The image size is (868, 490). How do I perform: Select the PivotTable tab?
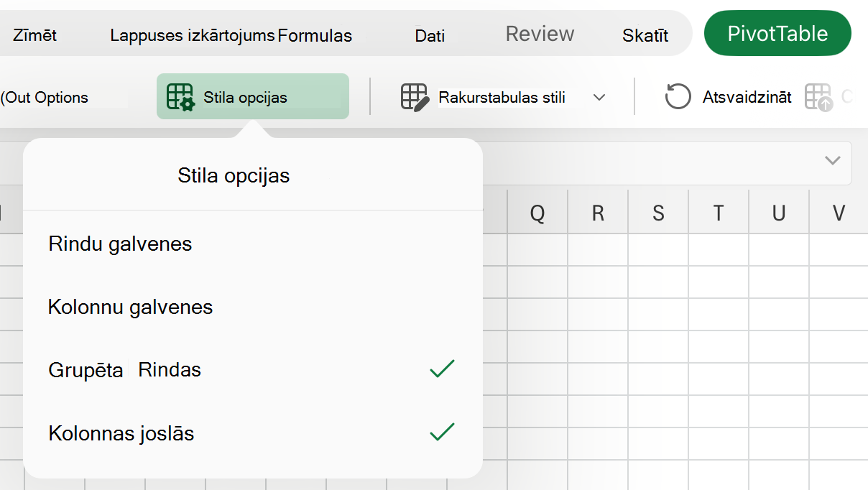(777, 33)
